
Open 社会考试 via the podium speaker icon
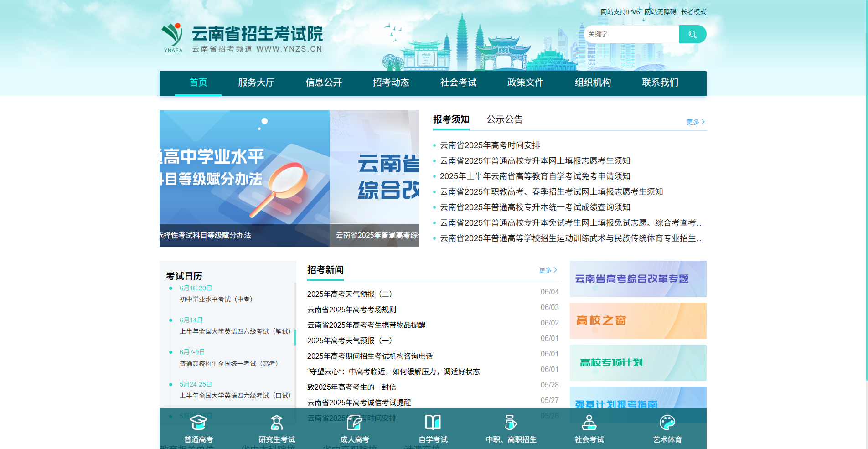(x=589, y=423)
